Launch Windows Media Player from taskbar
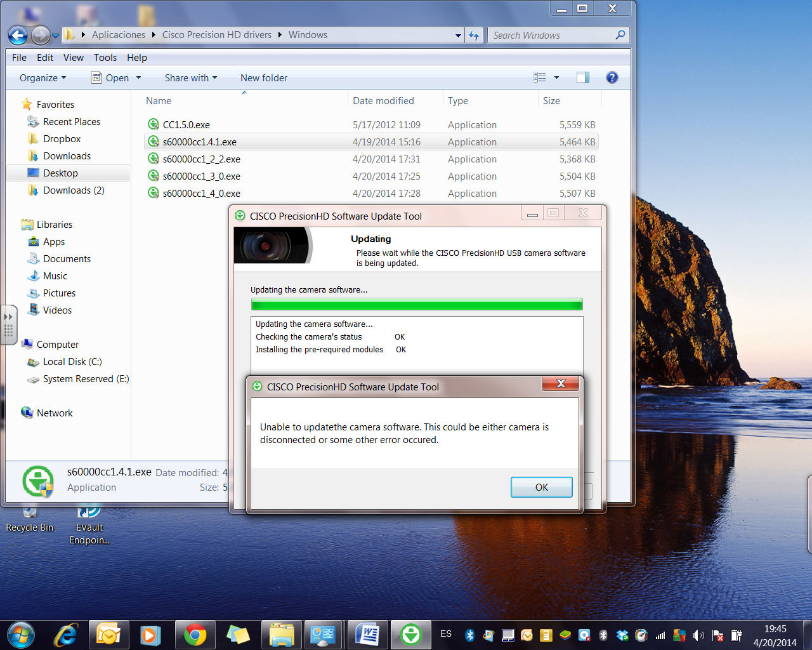The image size is (812, 650). [150, 635]
